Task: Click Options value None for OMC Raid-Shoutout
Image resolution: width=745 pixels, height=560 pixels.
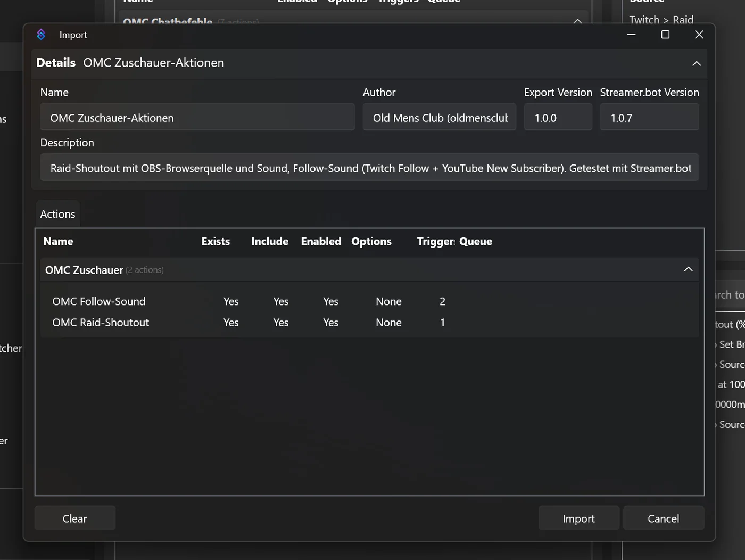Action: coord(388,323)
